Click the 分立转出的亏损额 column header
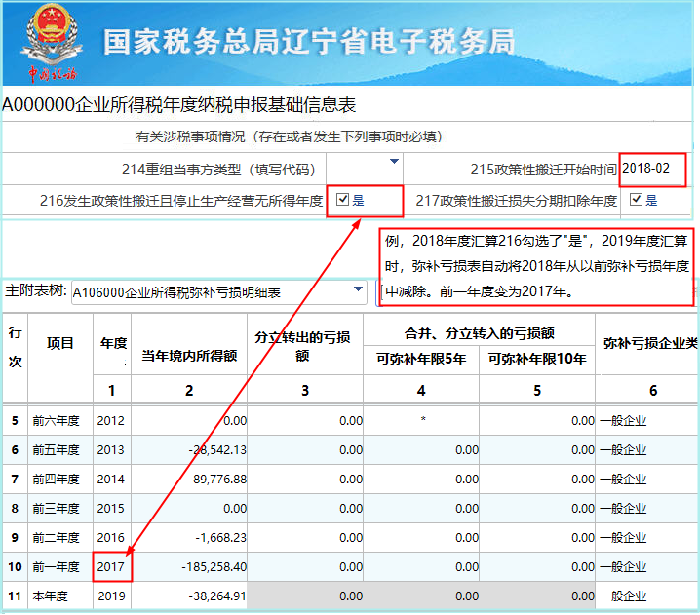Screen dimensions: 700x615 (302, 346)
